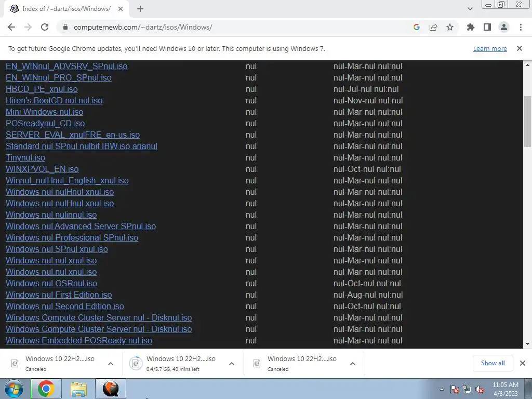Click the network tray icon
This screenshot has height=399, width=532.
coord(467,390)
